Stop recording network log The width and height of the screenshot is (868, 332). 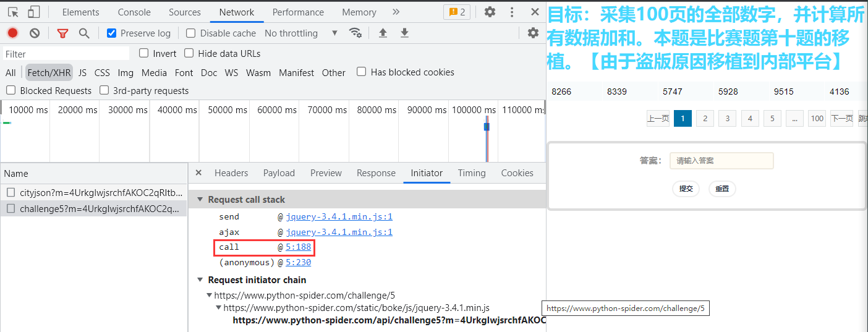(x=12, y=33)
